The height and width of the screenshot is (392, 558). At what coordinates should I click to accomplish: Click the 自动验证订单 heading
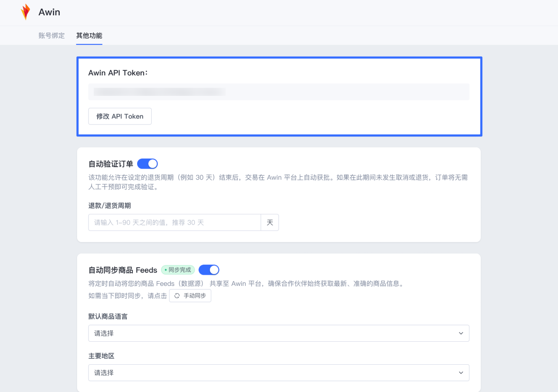pyautogui.click(x=111, y=164)
